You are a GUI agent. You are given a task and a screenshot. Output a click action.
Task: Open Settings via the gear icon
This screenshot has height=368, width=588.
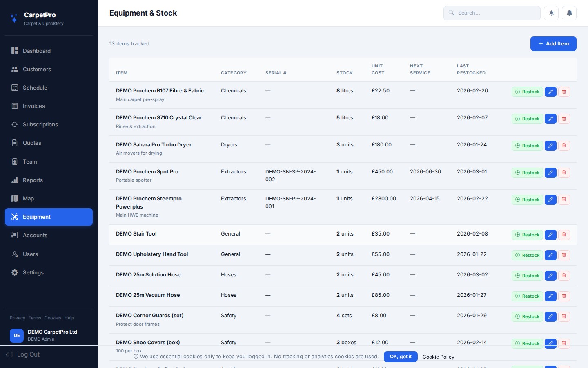(14, 272)
